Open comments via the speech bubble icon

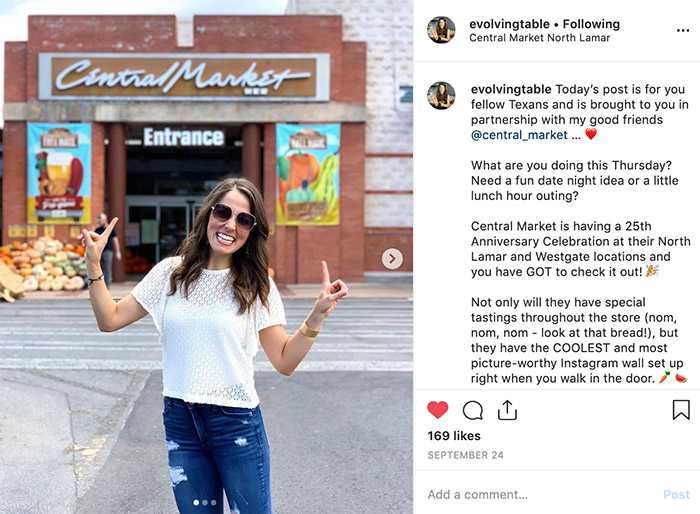point(473,410)
